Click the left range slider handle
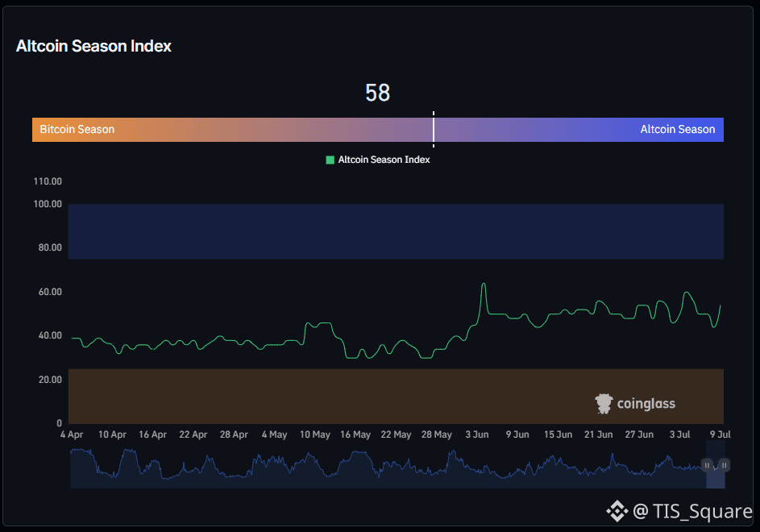This screenshot has width=760, height=532. coord(707,466)
